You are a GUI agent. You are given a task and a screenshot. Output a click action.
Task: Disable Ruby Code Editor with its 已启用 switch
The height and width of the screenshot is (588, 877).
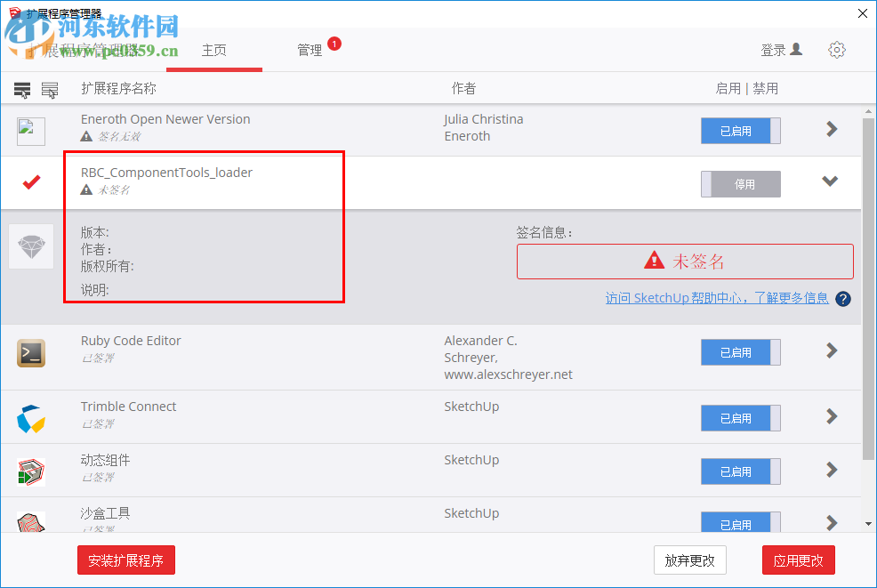point(740,352)
